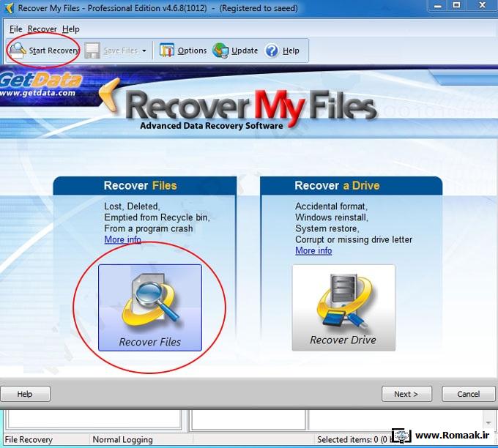The image size is (498, 448).
Task: Click the Save Files floppy disk icon
Action: point(92,51)
